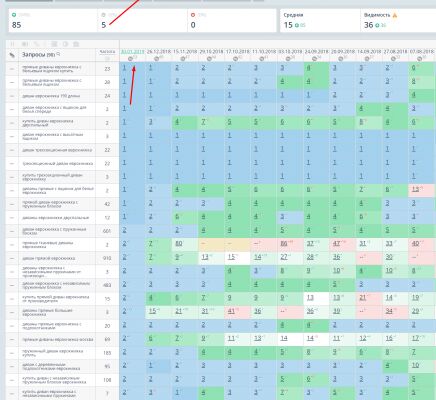Open the Средняя card with value 15
This screenshot has width=436, height=400.
tap(320, 21)
